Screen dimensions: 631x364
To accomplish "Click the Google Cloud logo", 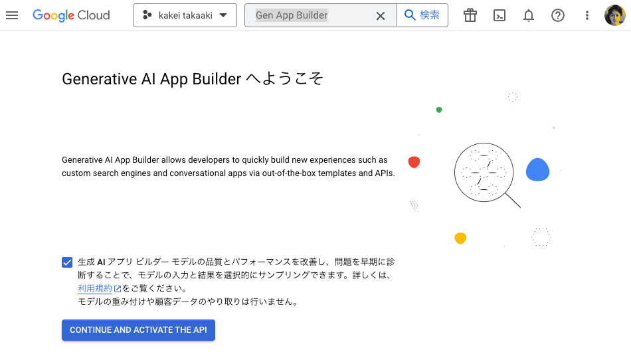I will tap(71, 15).
